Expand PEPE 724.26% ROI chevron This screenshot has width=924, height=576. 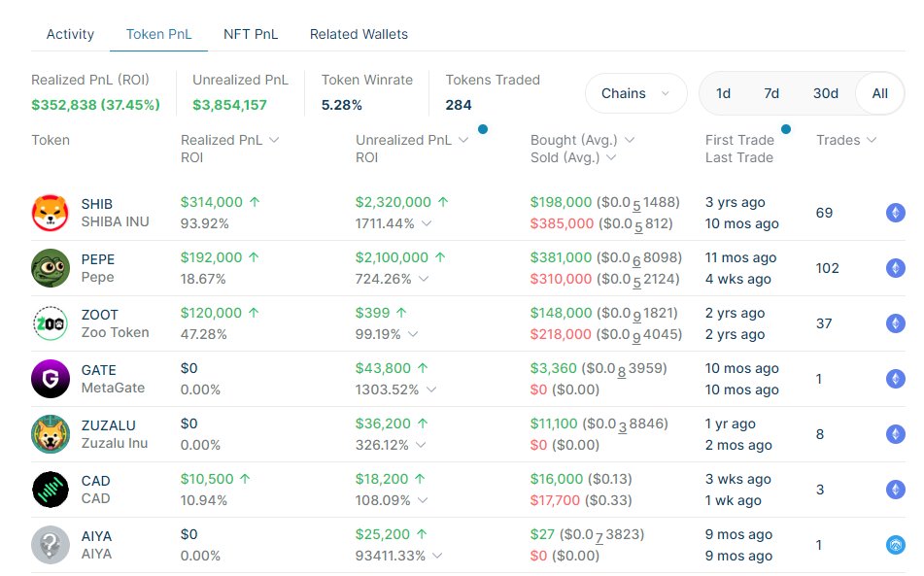424,279
